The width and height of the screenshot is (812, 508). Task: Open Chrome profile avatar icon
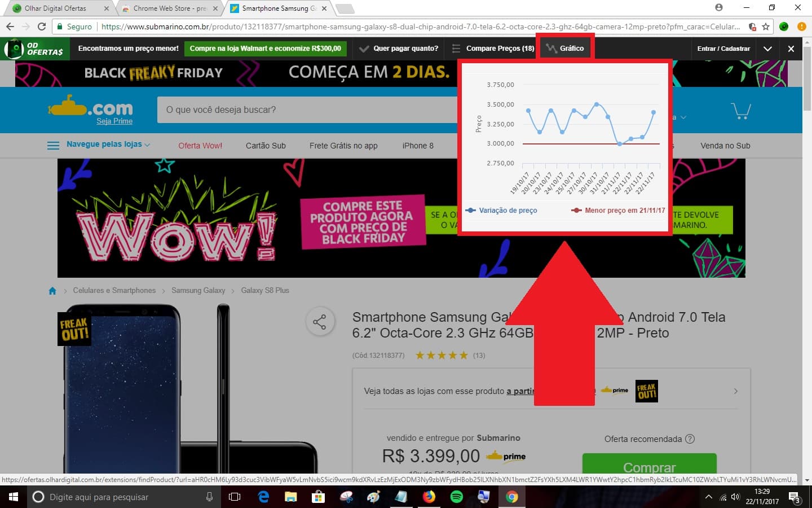pos(718,7)
